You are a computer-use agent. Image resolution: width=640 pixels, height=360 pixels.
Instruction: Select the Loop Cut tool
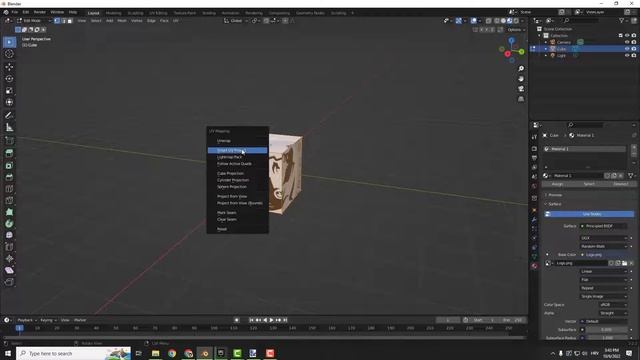click(9, 189)
